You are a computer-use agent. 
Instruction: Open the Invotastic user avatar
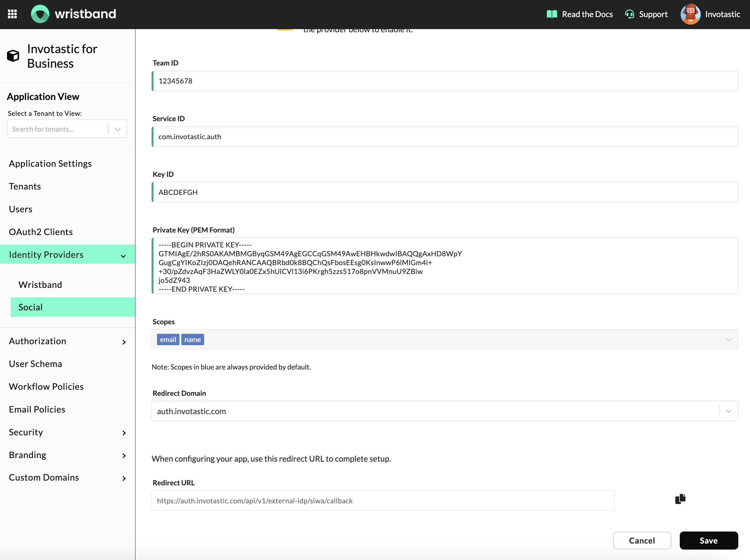pos(690,14)
